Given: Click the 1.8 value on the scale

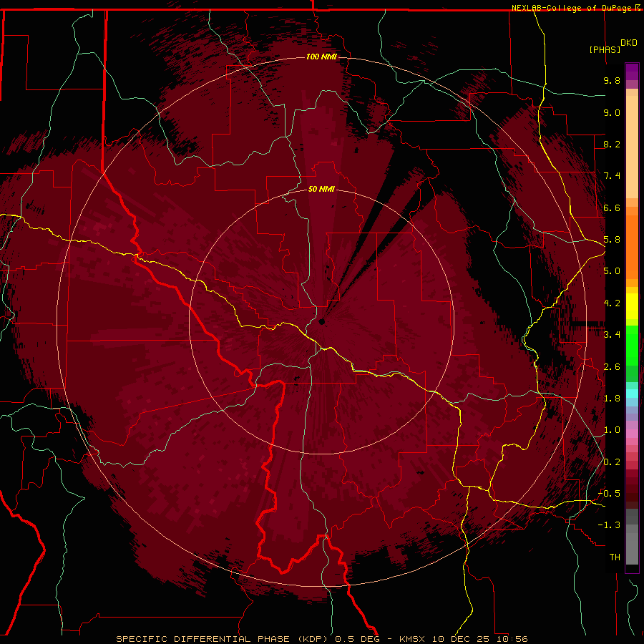Looking at the screenshot, I should point(612,399).
